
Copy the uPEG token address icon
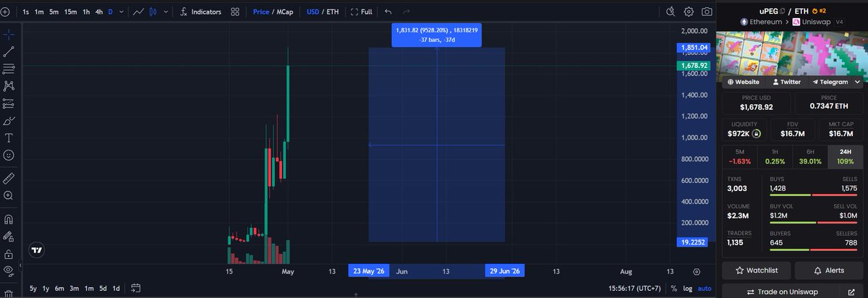click(x=782, y=11)
